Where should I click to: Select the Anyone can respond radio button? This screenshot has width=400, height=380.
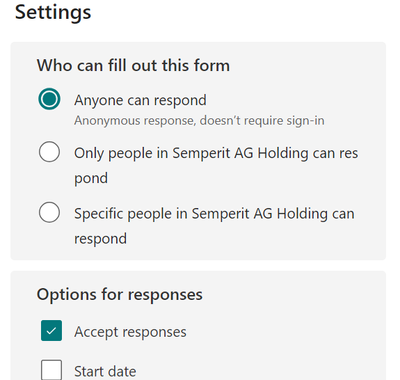click(49, 99)
